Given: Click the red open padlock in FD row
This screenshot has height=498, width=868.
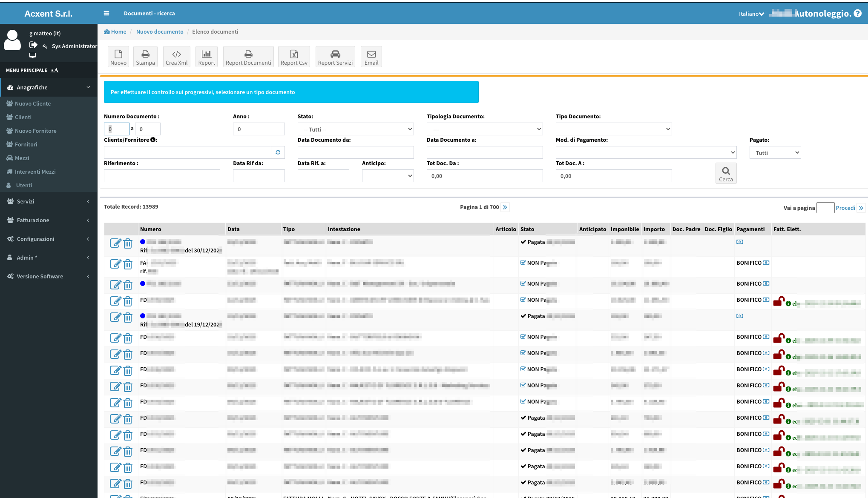Looking at the screenshot, I should (779, 301).
